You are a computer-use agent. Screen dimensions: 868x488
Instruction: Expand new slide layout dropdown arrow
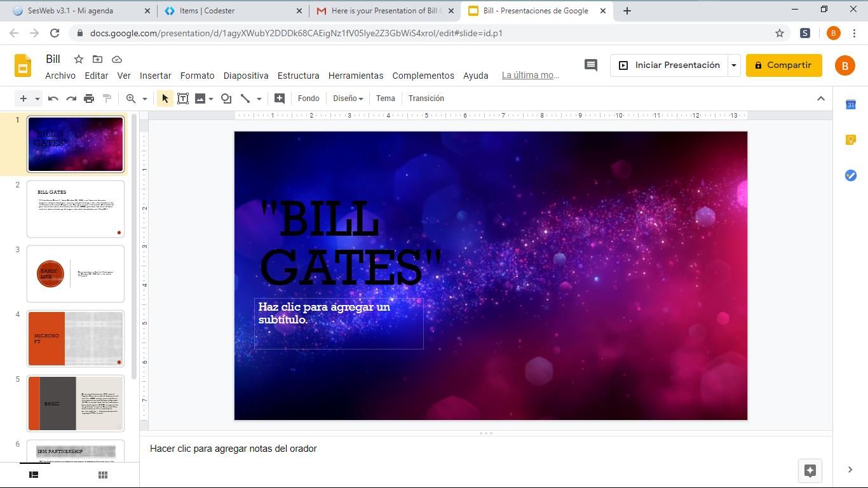coord(37,98)
